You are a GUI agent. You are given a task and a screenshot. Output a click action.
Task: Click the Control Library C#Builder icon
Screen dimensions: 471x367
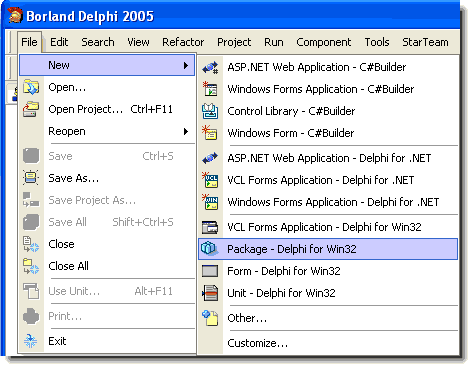(x=210, y=111)
